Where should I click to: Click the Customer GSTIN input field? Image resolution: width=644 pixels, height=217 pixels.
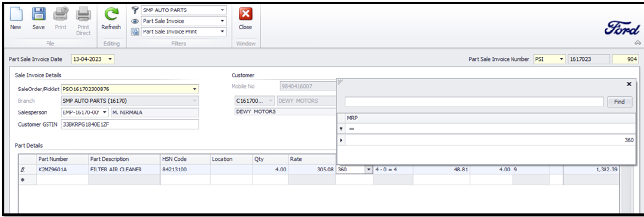coord(129,124)
